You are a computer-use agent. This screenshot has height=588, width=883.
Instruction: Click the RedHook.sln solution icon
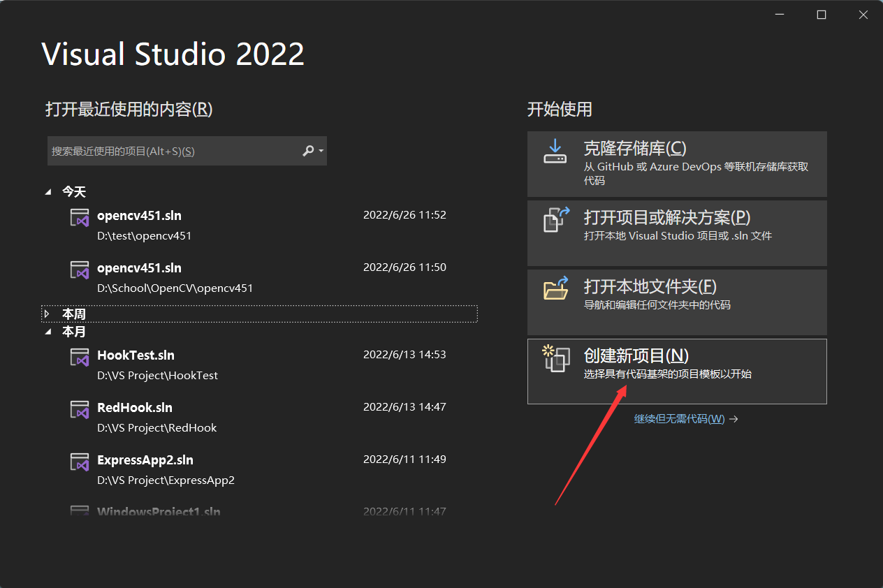point(80,409)
